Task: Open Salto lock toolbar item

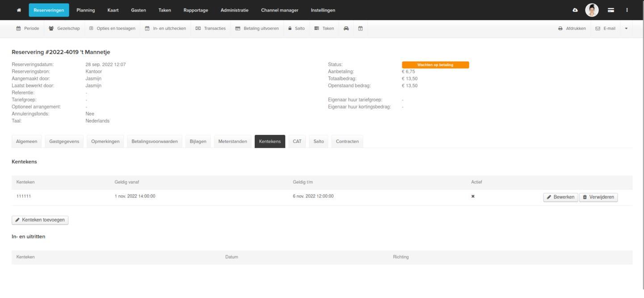Action: pyautogui.click(x=296, y=29)
